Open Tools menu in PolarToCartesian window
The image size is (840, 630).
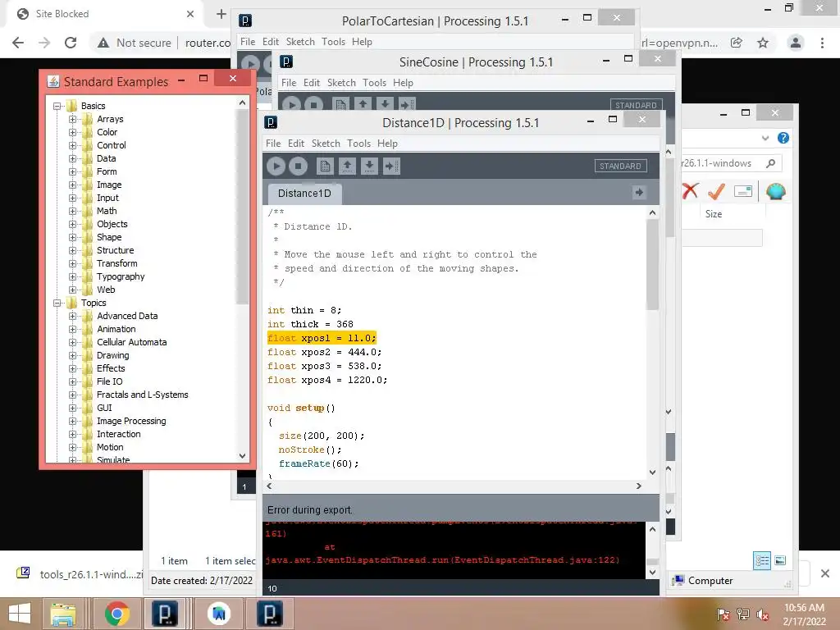[333, 42]
